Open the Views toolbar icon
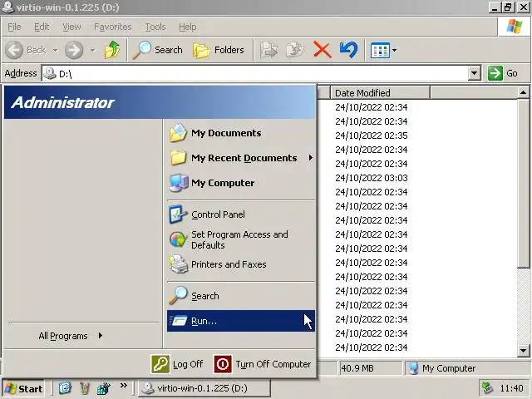Screen dimensions: 532x399 (x=380, y=51)
